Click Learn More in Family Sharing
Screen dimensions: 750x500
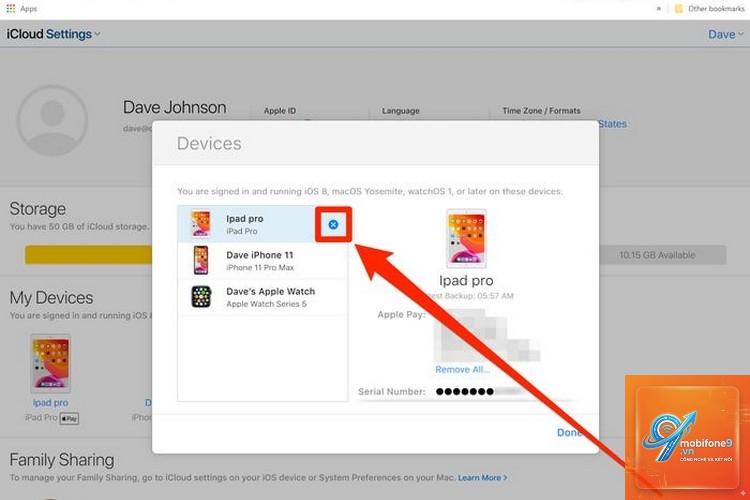[482, 478]
